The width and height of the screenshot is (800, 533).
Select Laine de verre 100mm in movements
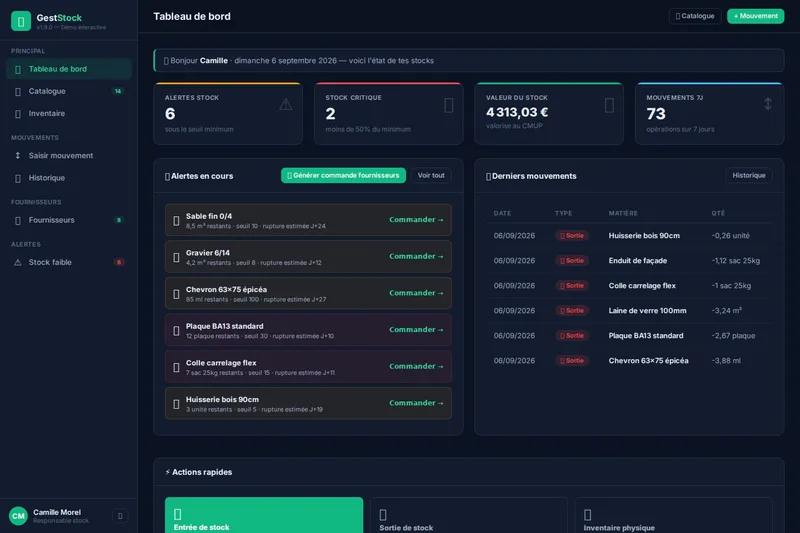point(647,311)
